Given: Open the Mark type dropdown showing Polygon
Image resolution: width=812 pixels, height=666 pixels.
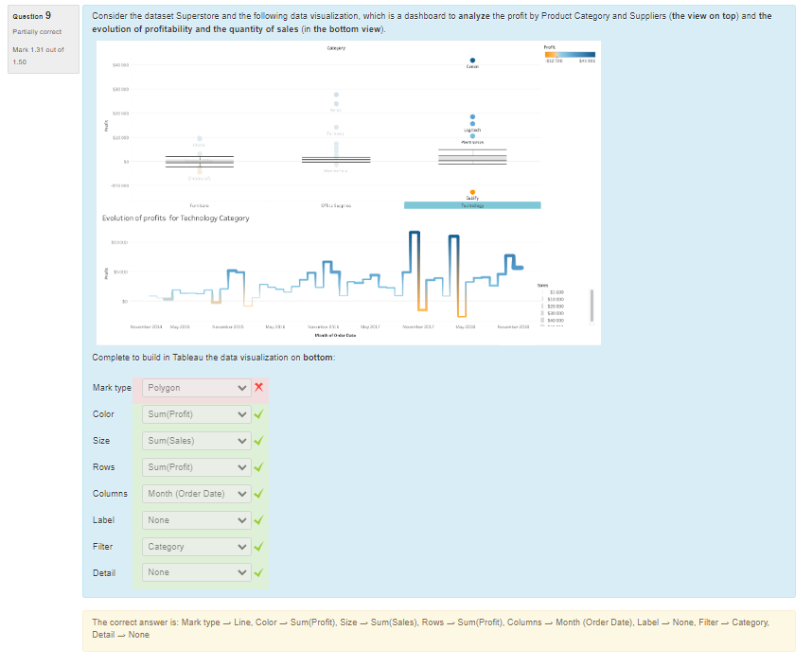Looking at the screenshot, I should point(198,388).
